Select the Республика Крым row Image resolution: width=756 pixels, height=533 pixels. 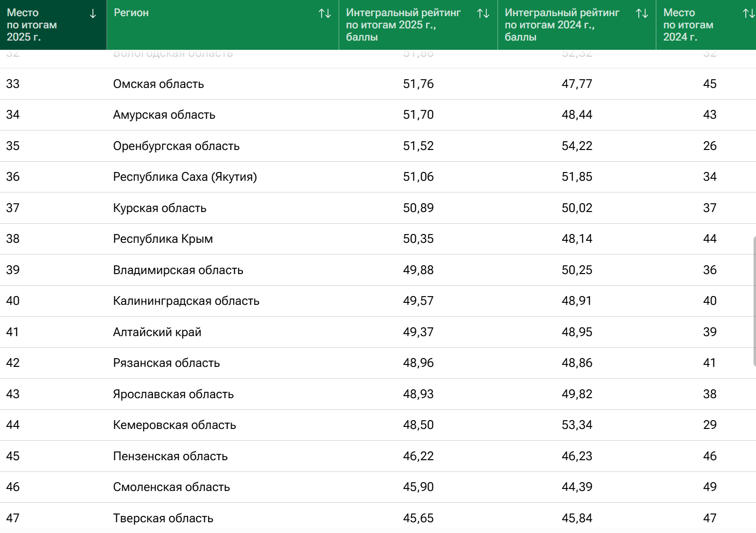(x=378, y=239)
